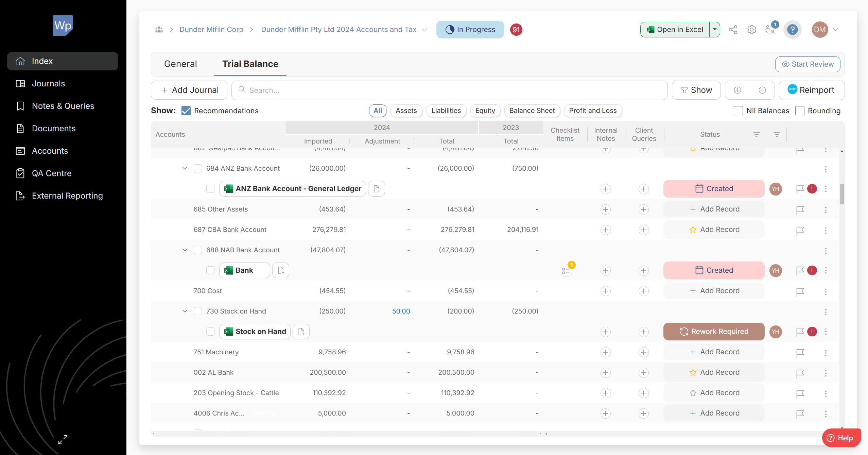Flag the 751 Machinery row
The height and width of the screenshot is (455, 868).
[x=800, y=353]
